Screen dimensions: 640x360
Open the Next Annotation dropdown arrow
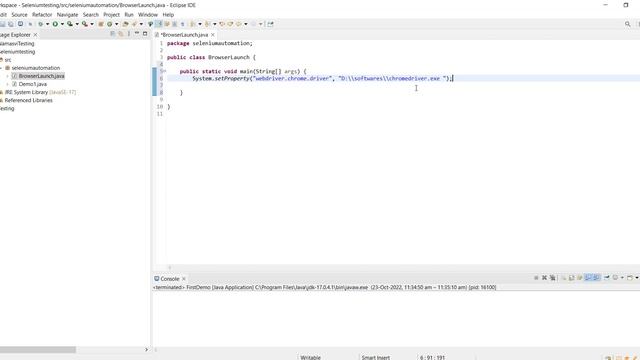(200, 24)
